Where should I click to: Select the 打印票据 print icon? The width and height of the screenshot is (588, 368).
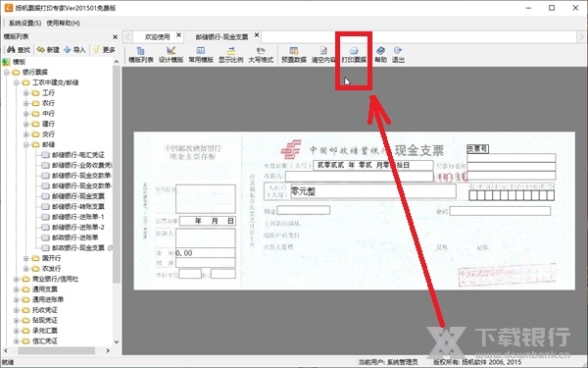(354, 55)
